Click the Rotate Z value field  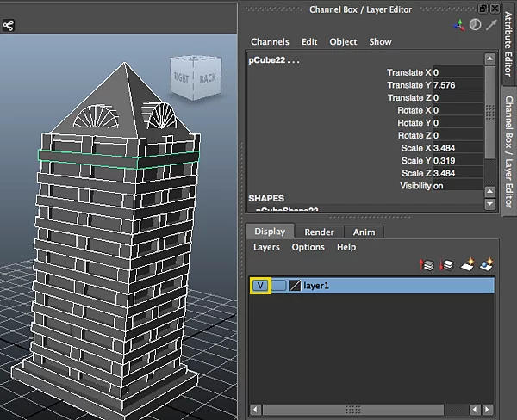pos(458,135)
